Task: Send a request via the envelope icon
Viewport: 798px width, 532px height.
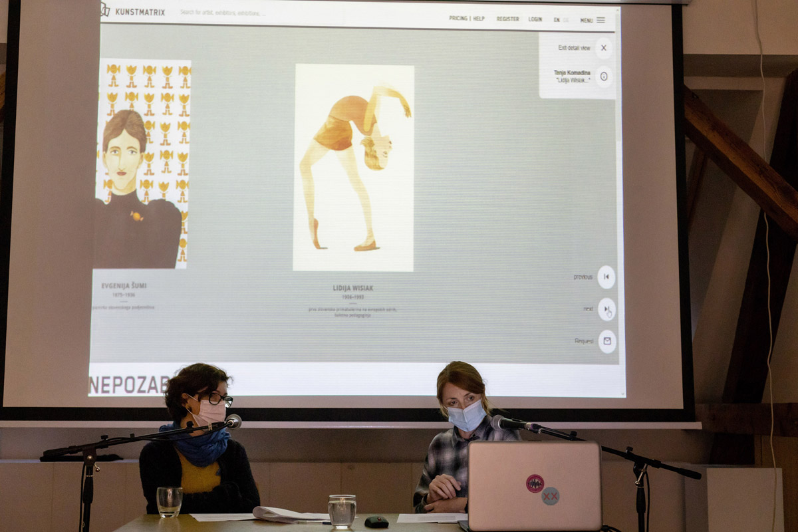Action: 606,341
